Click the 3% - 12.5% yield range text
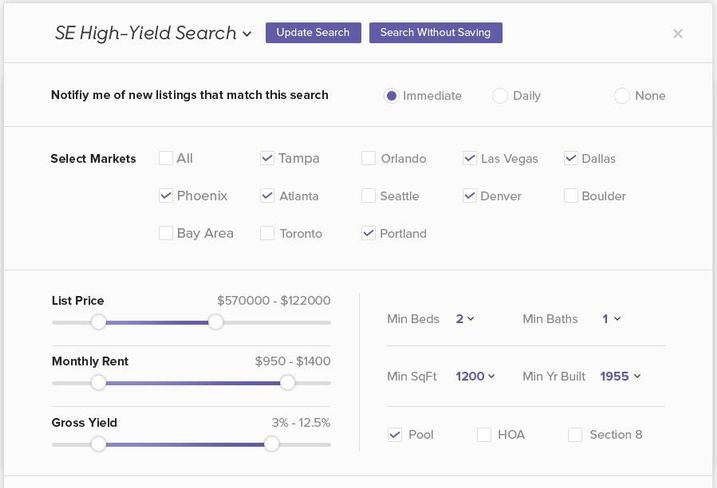Screen dimensions: 717x488 [301, 422]
